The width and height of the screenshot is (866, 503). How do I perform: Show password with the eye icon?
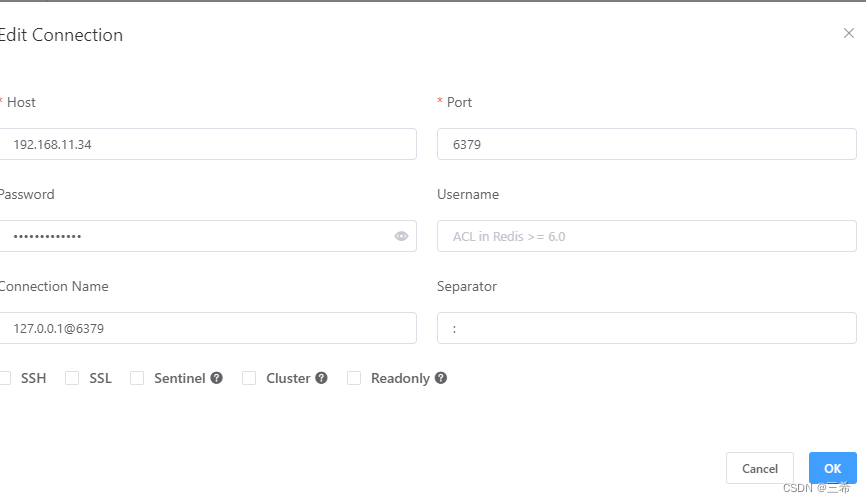click(402, 236)
